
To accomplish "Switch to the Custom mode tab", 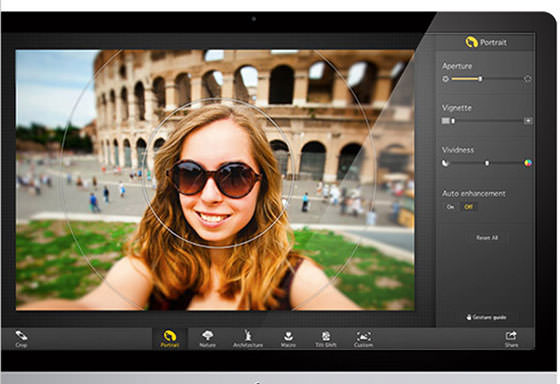I will point(364,339).
